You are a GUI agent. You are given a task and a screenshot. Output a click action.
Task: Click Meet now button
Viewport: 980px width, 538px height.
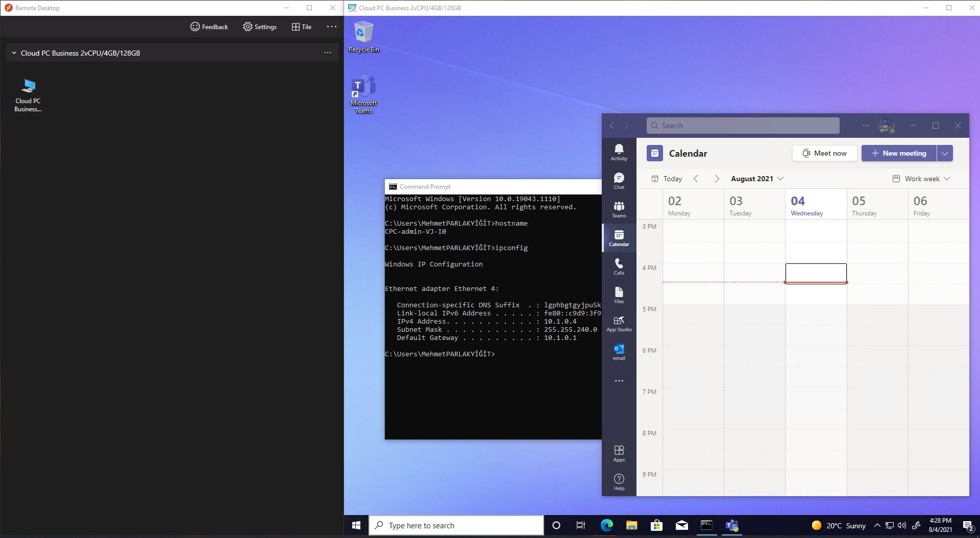tap(824, 153)
